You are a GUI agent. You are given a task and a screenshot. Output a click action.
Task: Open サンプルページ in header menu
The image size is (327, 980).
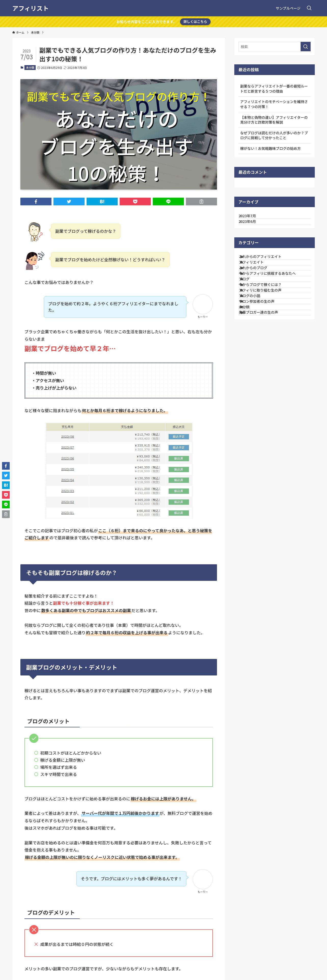[288, 8]
